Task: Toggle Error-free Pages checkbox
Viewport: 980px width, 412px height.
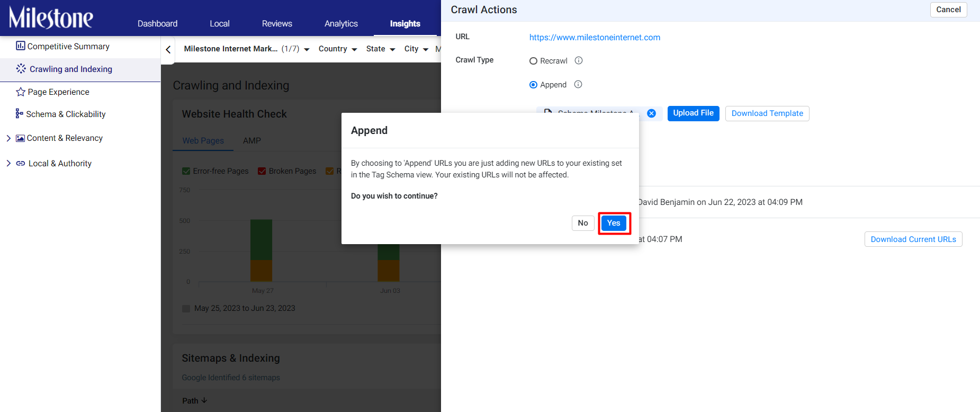Action: [186, 171]
